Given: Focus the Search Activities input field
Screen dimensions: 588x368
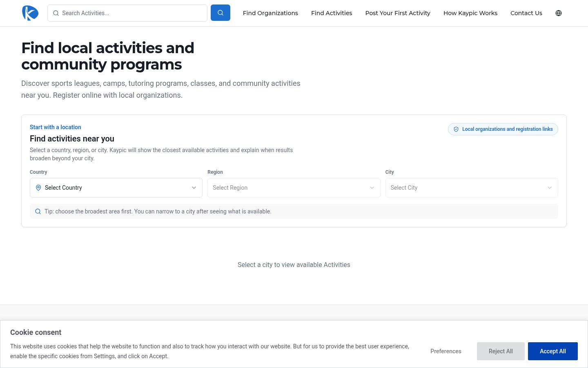Looking at the screenshot, I should pyautogui.click(x=127, y=13).
